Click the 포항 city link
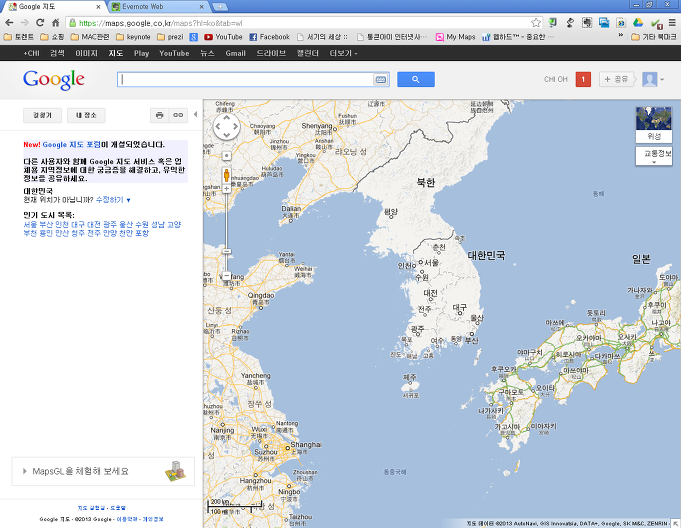Screen dimensions: 681x528 tap(142, 233)
